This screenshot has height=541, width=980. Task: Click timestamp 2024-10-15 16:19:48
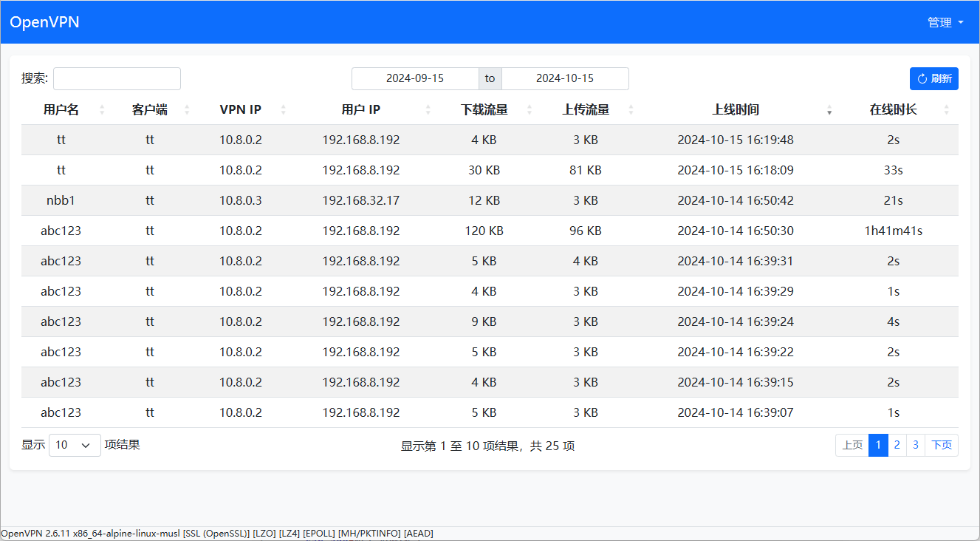tap(736, 140)
